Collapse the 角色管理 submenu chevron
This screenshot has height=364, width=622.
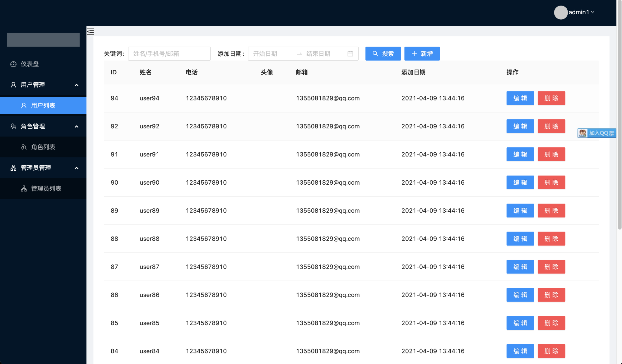77,127
